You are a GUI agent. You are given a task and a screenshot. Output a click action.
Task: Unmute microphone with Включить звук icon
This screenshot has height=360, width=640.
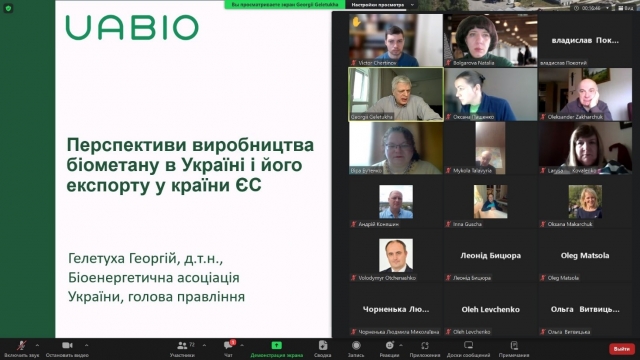22,346
